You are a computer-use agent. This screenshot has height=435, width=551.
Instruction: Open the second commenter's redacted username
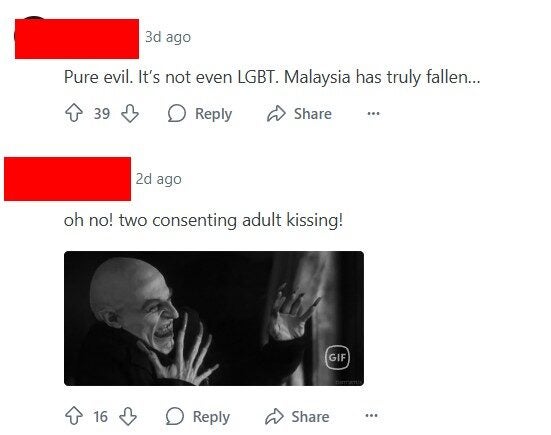pyautogui.click(x=67, y=179)
